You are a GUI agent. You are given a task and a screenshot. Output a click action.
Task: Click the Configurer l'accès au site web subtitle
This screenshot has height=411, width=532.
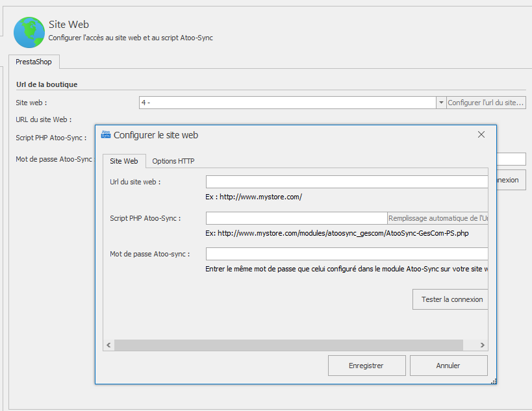tap(131, 38)
